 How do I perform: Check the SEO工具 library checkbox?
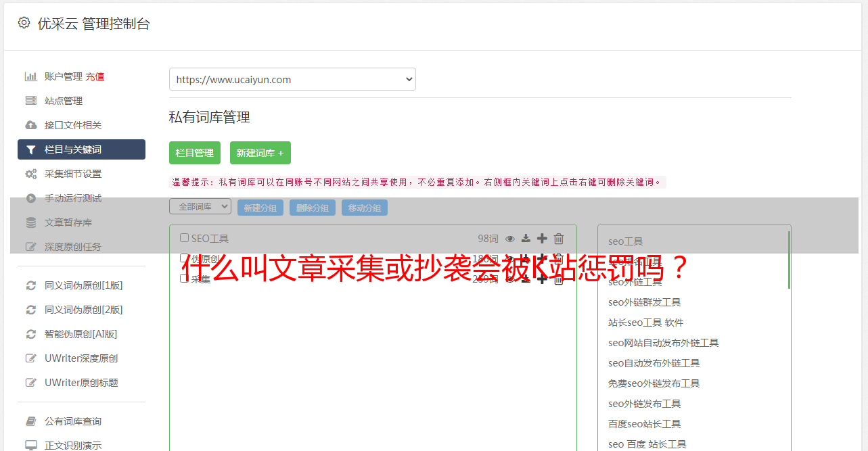(x=184, y=238)
